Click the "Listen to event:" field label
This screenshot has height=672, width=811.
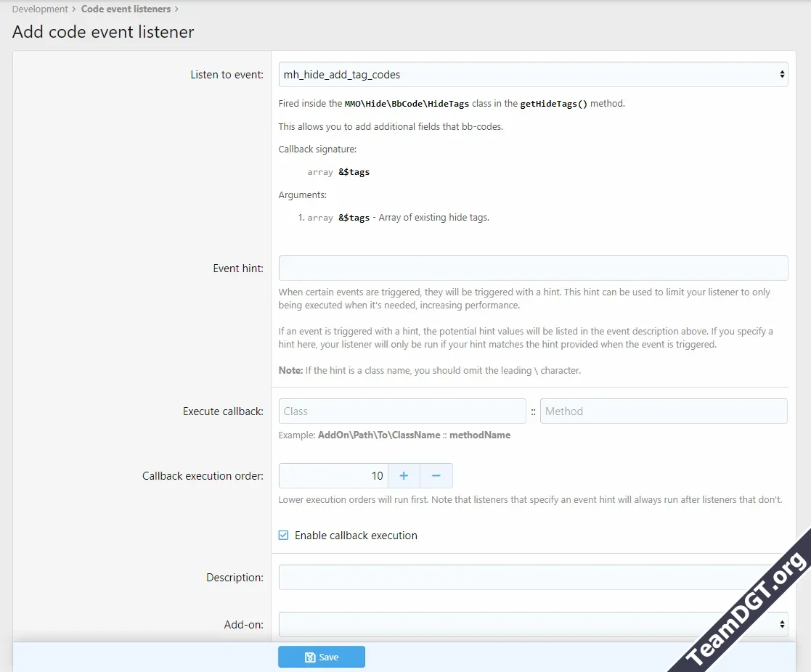[x=227, y=75]
